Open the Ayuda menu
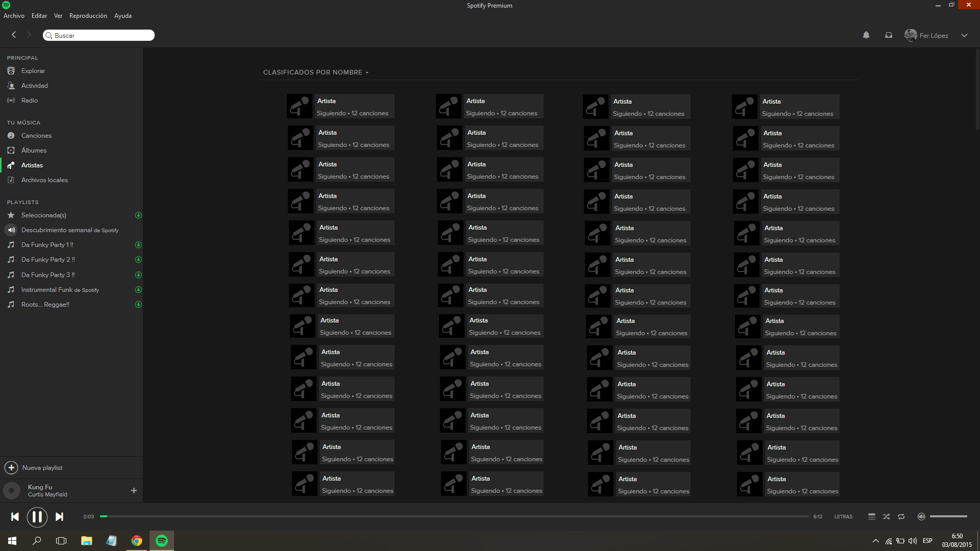The image size is (980, 551). click(x=123, y=16)
